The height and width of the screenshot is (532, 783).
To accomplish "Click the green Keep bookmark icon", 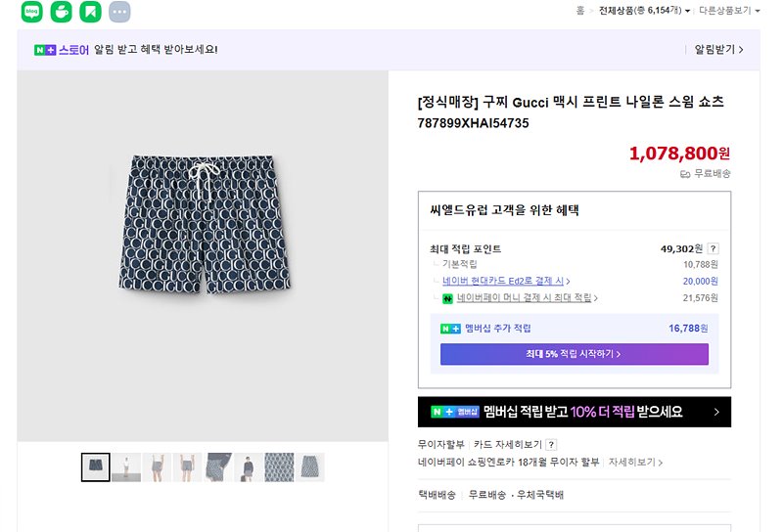I will [x=90, y=11].
